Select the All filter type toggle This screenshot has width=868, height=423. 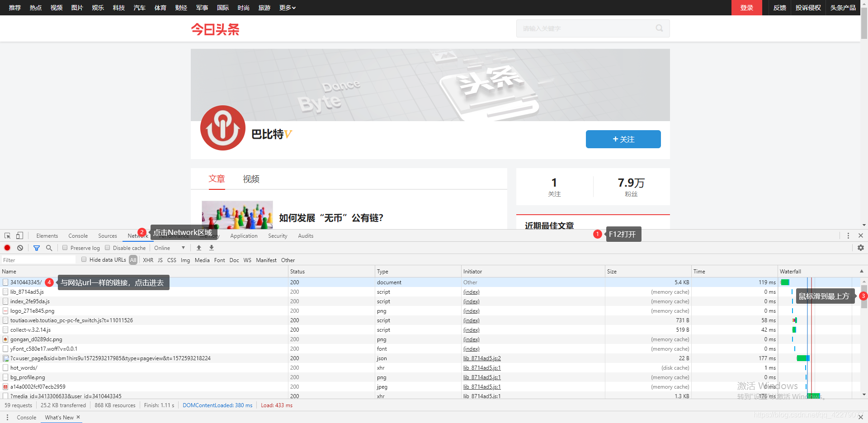(x=133, y=260)
